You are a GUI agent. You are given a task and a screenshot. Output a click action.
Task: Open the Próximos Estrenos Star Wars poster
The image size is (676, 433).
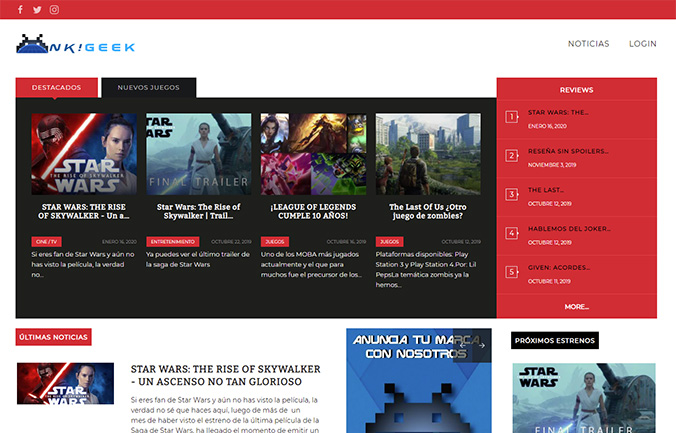584,398
